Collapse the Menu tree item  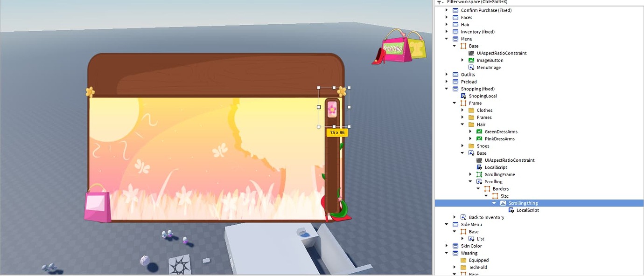coord(447,39)
